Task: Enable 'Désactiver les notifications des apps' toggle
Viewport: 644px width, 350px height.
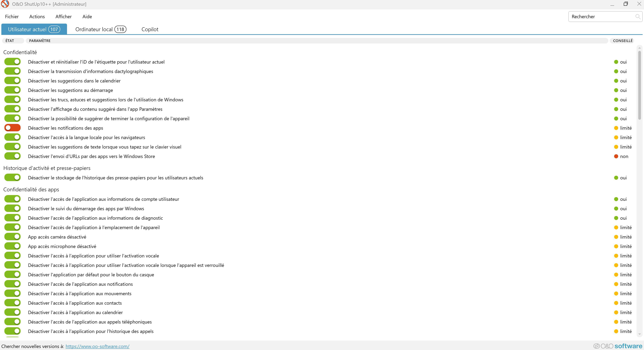Action: [12, 128]
